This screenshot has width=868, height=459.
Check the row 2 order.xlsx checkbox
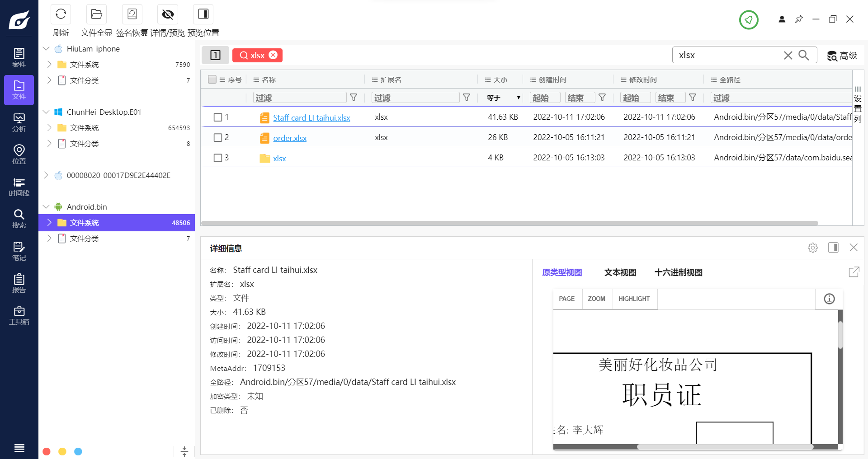pyautogui.click(x=218, y=137)
